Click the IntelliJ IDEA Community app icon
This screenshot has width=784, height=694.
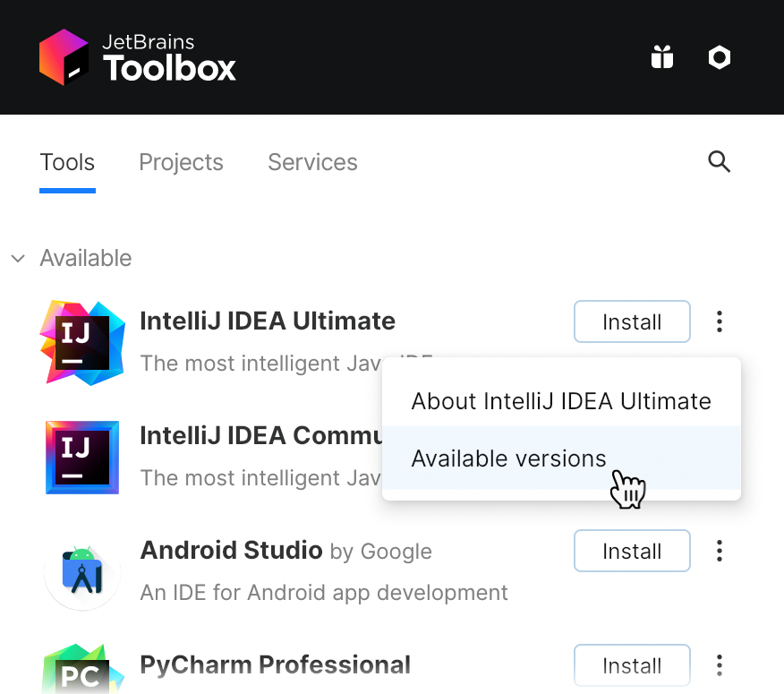81,457
